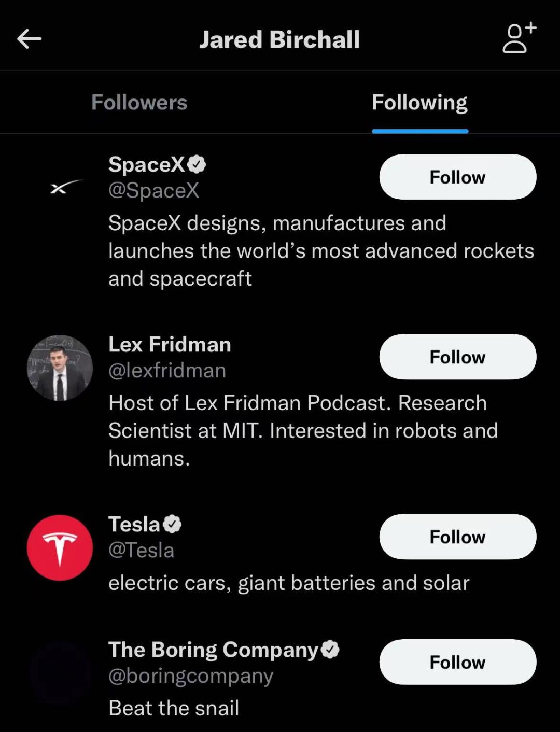Tap the Jared Birchall page title

tap(279, 39)
